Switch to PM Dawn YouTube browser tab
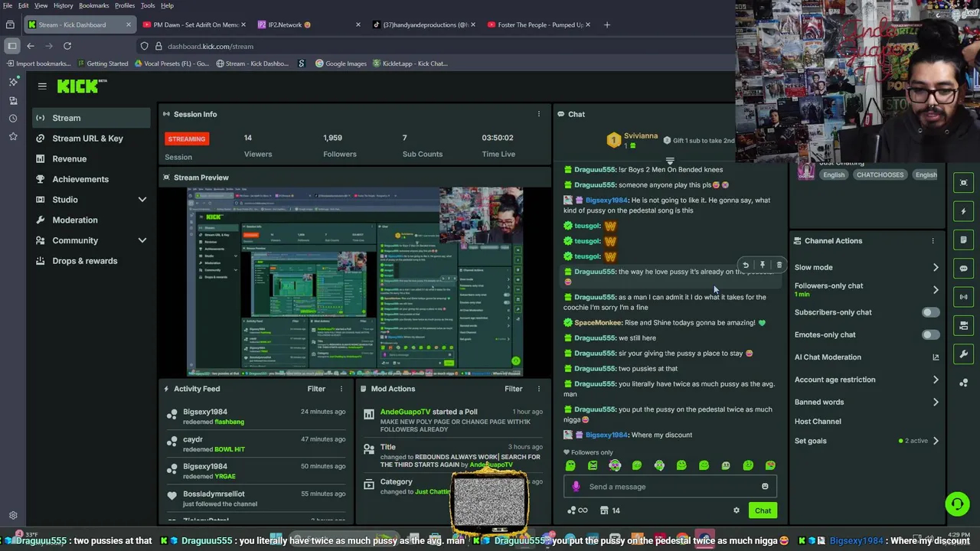Image resolution: width=980 pixels, height=551 pixels. click(196, 24)
